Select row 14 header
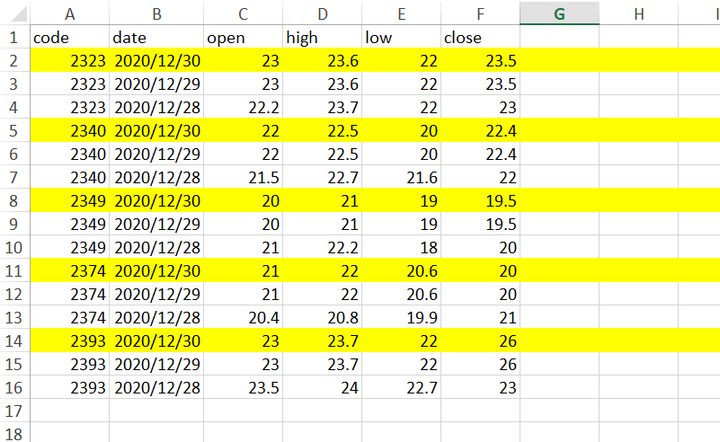 coord(14,341)
